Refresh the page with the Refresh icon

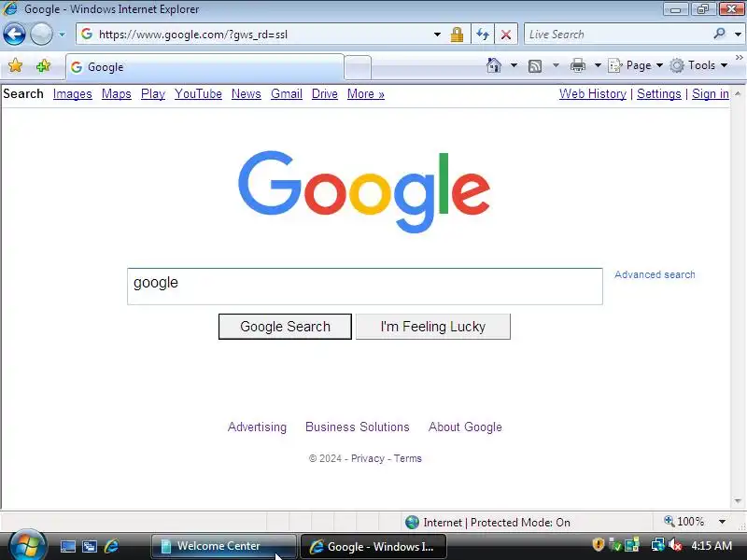click(x=483, y=35)
